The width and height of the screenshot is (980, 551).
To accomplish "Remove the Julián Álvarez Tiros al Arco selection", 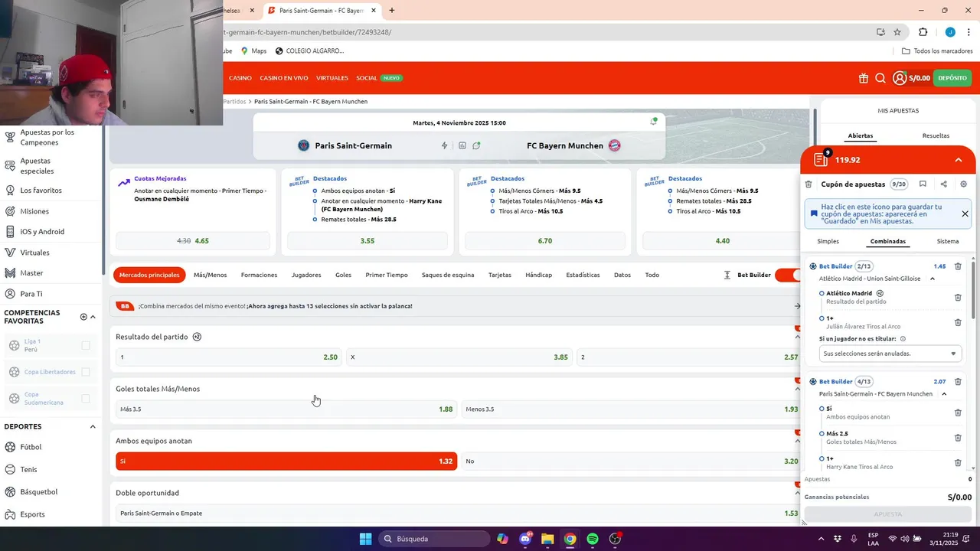I will pyautogui.click(x=958, y=322).
